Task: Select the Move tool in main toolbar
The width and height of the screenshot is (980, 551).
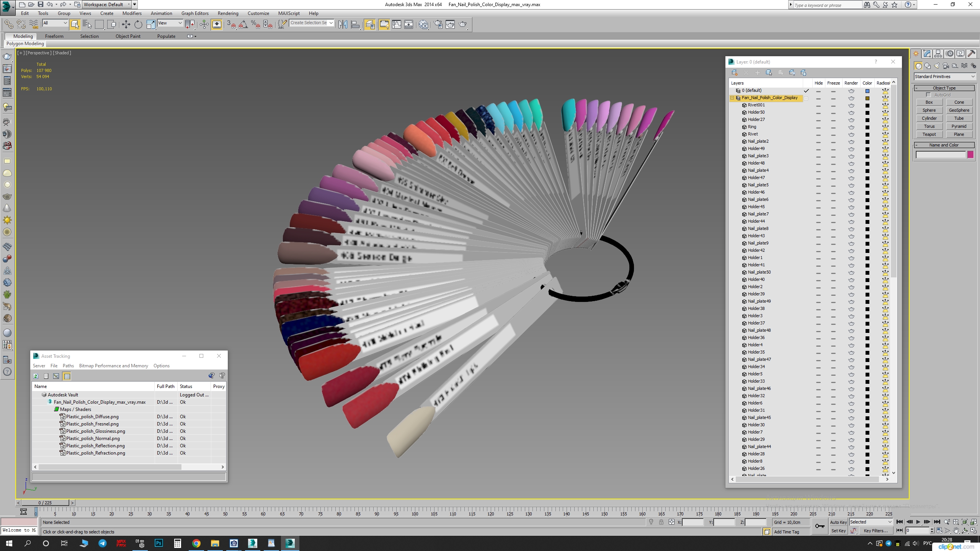Action: pyautogui.click(x=126, y=24)
